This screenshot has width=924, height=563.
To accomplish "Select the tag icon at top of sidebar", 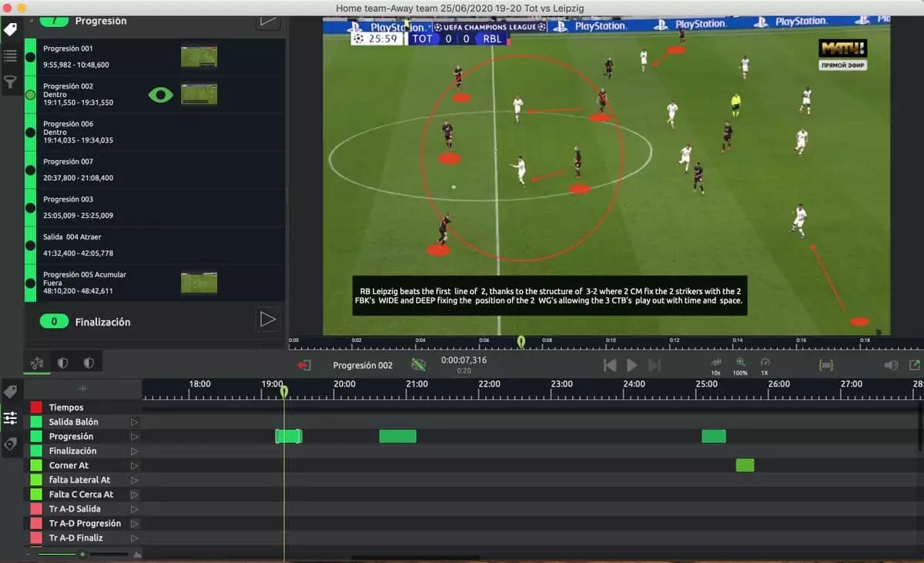I will tap(10, 29).
